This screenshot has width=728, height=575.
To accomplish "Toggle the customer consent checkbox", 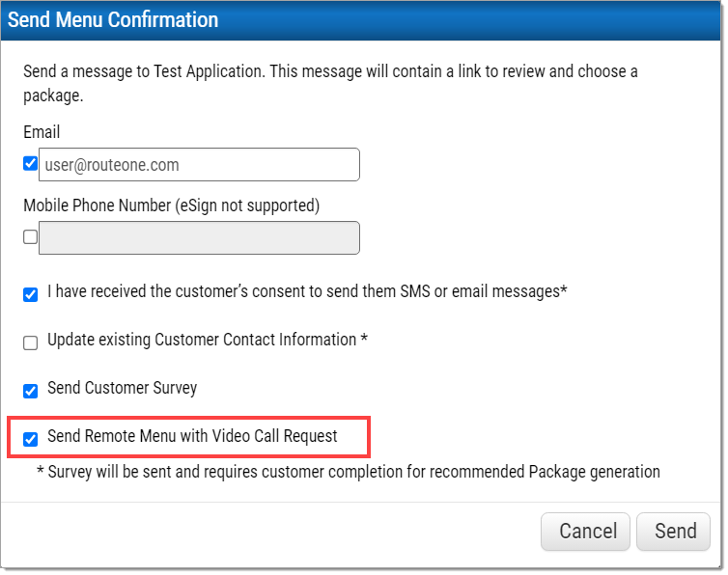I will [x=31, y=294].
